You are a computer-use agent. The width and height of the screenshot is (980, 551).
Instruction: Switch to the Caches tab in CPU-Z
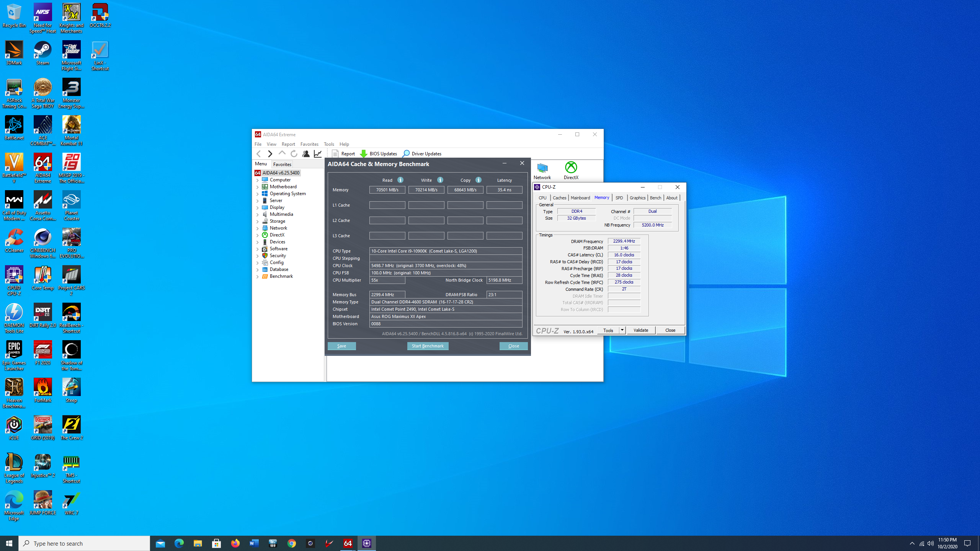[559, 198]
